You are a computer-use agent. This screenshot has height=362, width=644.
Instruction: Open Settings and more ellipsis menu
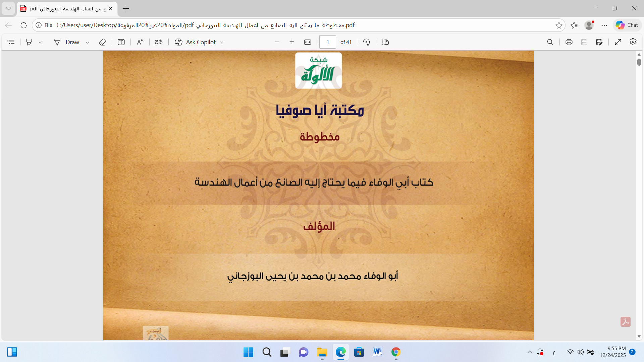coord(604,25)
